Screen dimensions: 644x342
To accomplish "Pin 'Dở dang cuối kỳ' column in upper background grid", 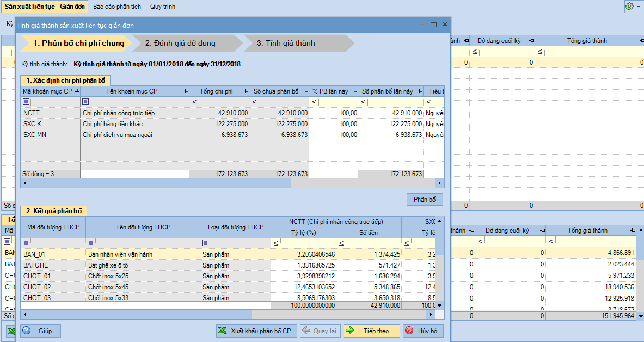I will pyautogui.click(x=531, y=41).
